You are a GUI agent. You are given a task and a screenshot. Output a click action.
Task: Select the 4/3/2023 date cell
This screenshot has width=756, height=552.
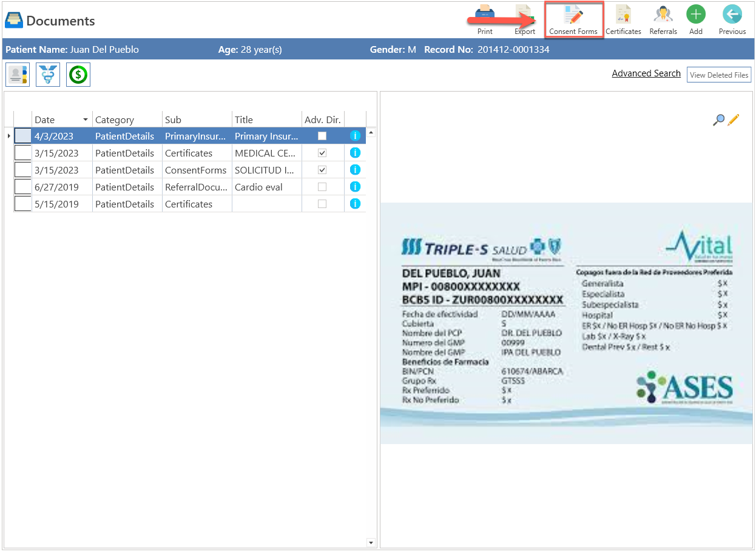pyautogui.click(x=62, y=136)
